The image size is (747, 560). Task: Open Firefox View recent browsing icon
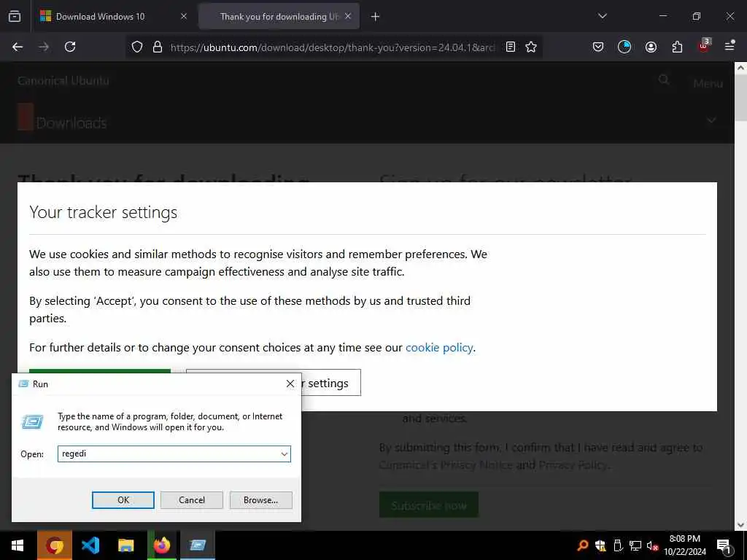pyautogui.click(x=15, y=16)
